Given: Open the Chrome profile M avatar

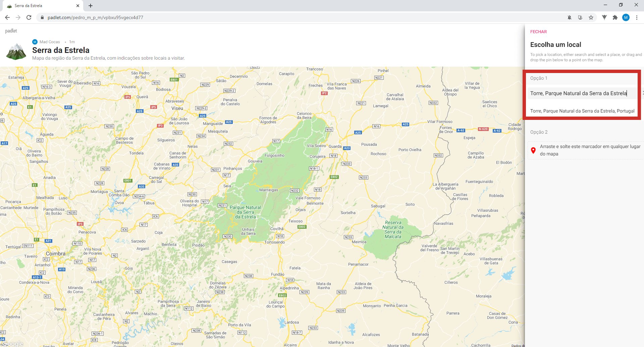Looking at the screenshot, I should coord(626,17).
